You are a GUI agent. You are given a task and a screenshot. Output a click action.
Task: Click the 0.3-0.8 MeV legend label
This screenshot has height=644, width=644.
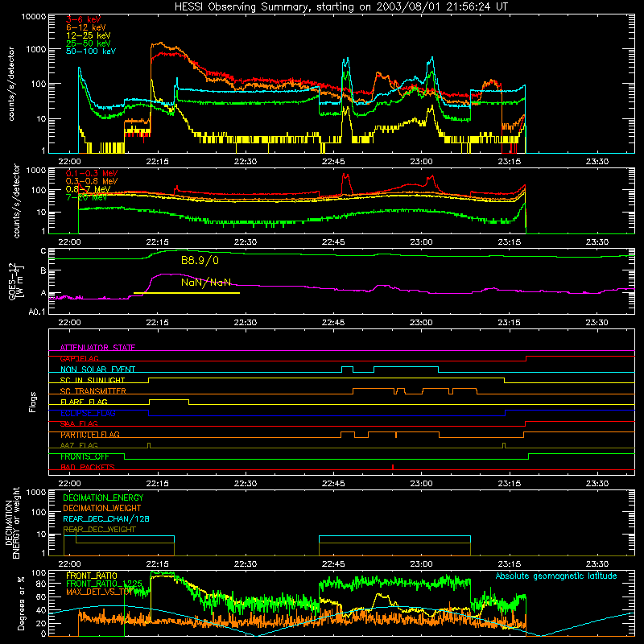92,181
